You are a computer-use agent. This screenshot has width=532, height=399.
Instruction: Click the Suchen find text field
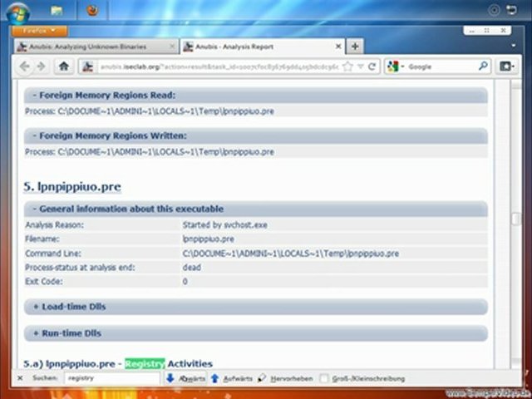coord(112,378)
